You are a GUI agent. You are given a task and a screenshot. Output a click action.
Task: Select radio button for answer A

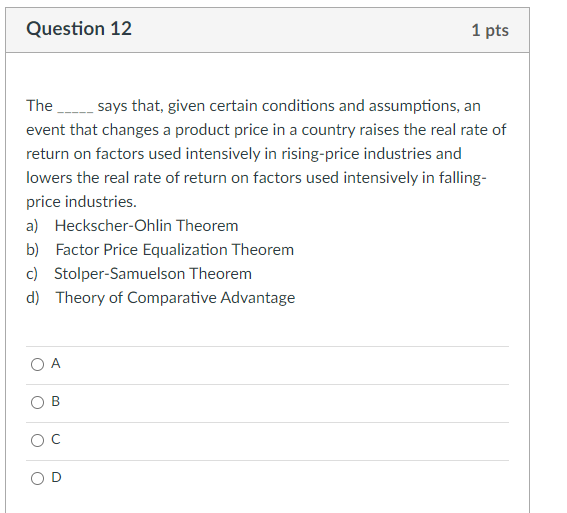[37, 364]
